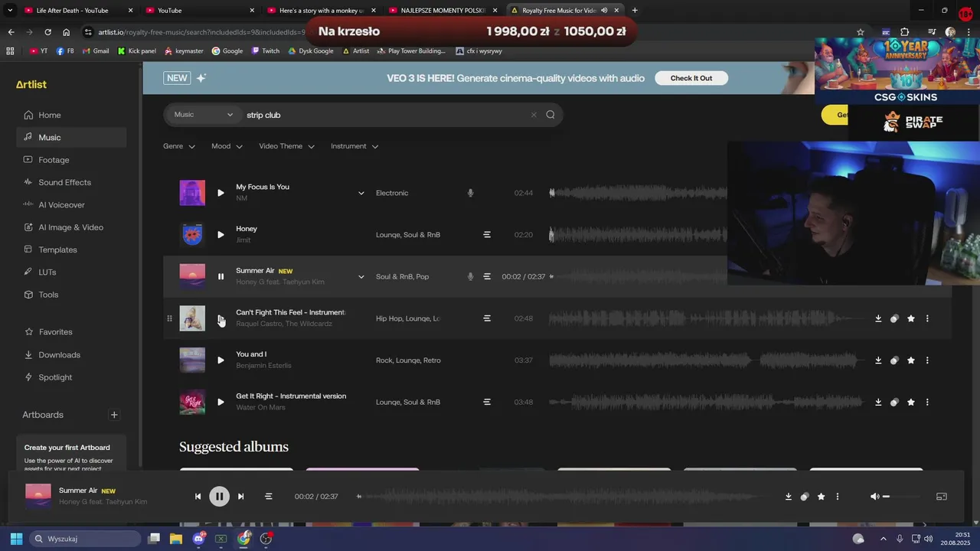Image resolution: width=980 pixels, height=551 pixels.
Task: Open stems icon for Get It Right
Action: [487, 402]
